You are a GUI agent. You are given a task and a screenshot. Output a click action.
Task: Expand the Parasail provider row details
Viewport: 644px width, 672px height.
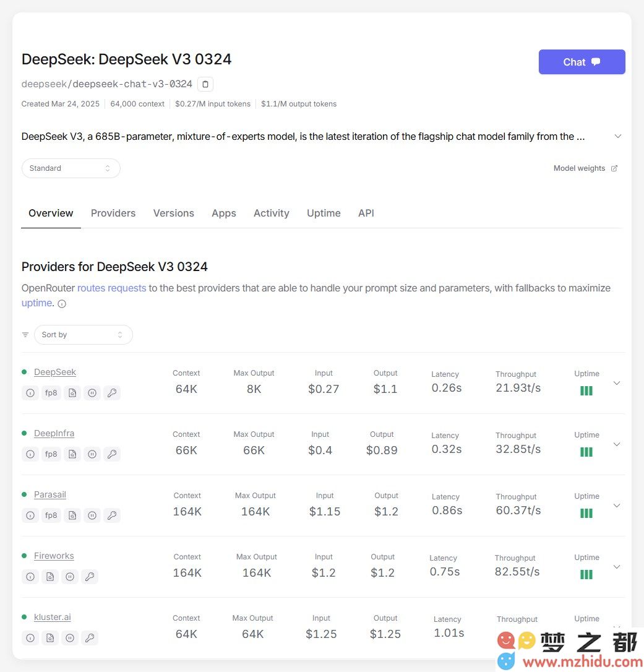[617, 506]
